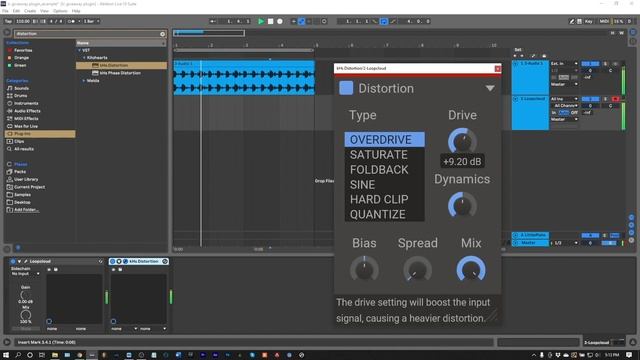Arm the Arrangement Record button
The image size is (640, 360).
(280, 21)
